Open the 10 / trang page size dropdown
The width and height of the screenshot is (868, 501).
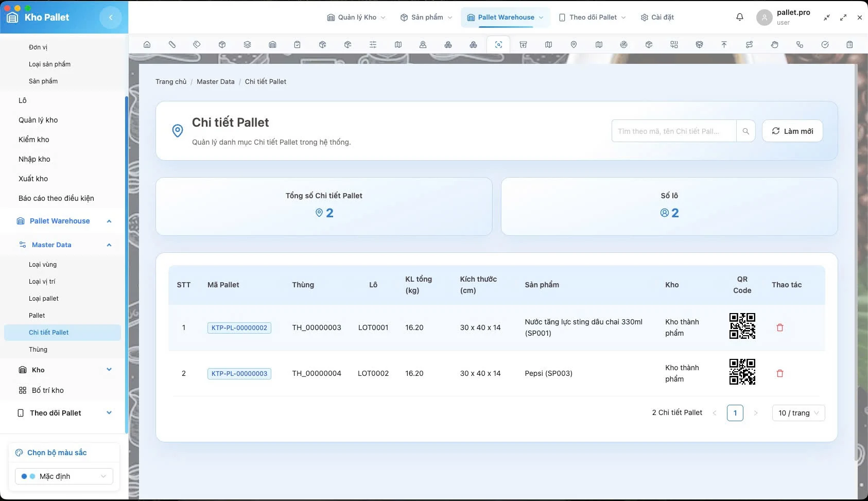click(x=798, y=413)
